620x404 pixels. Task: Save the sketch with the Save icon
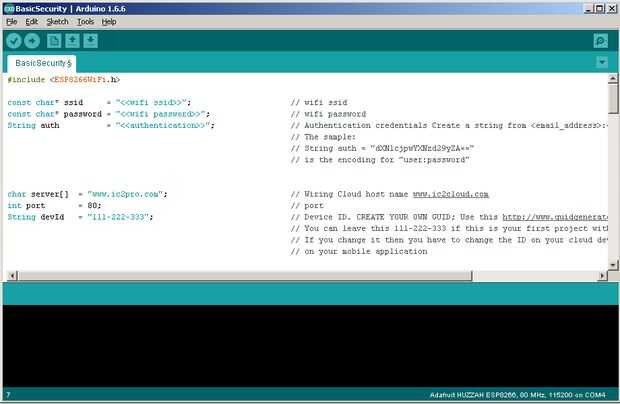(x=91, y=41)
